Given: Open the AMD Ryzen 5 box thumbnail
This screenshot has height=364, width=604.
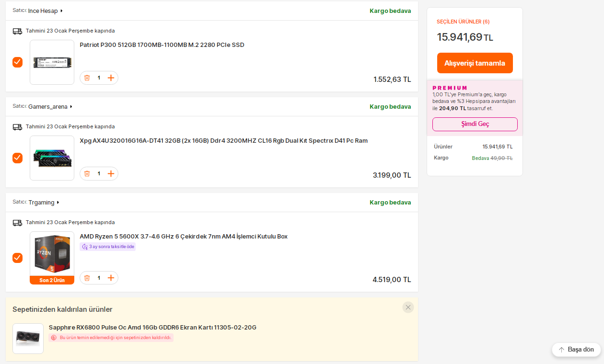Looking at the screenshot, I should pos(52,254).
